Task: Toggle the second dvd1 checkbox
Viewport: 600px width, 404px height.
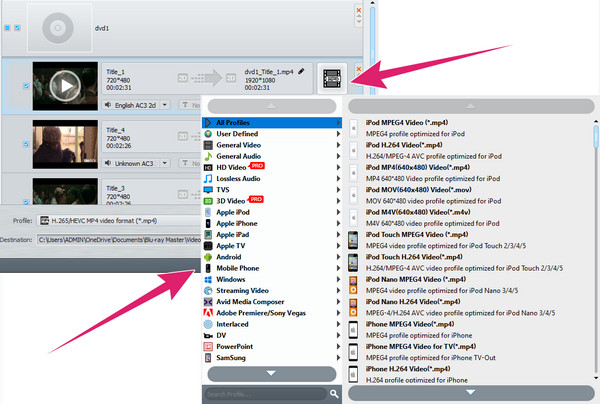Action: coord(17,28)
